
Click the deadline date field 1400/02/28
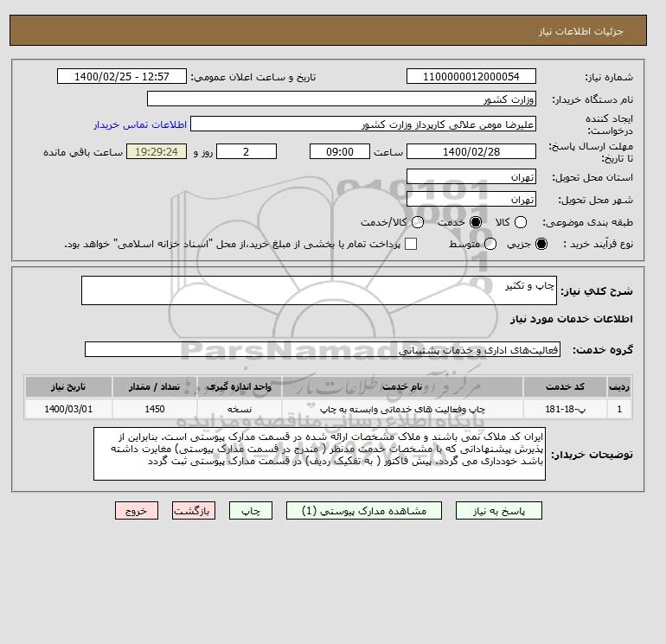click(x=471, y=151)
